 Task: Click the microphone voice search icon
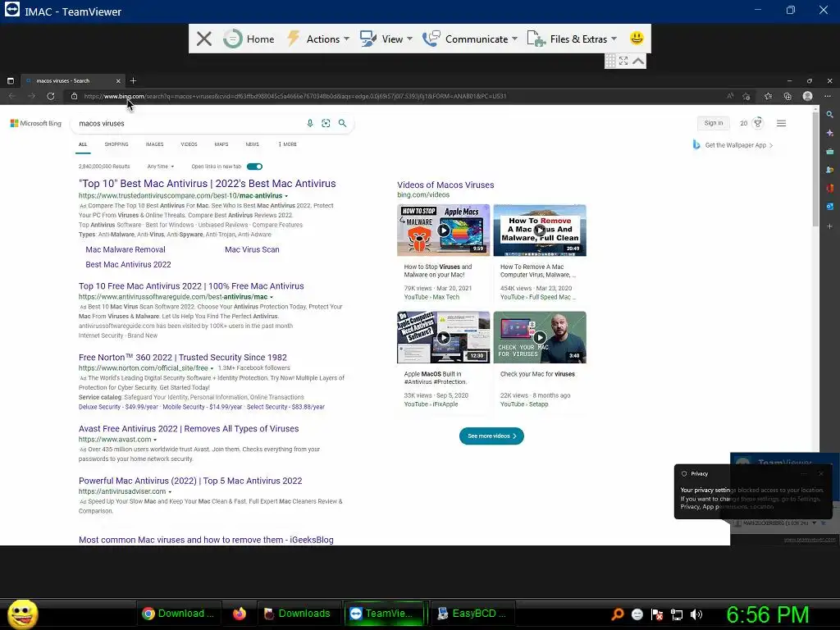[x=309, y=123]
